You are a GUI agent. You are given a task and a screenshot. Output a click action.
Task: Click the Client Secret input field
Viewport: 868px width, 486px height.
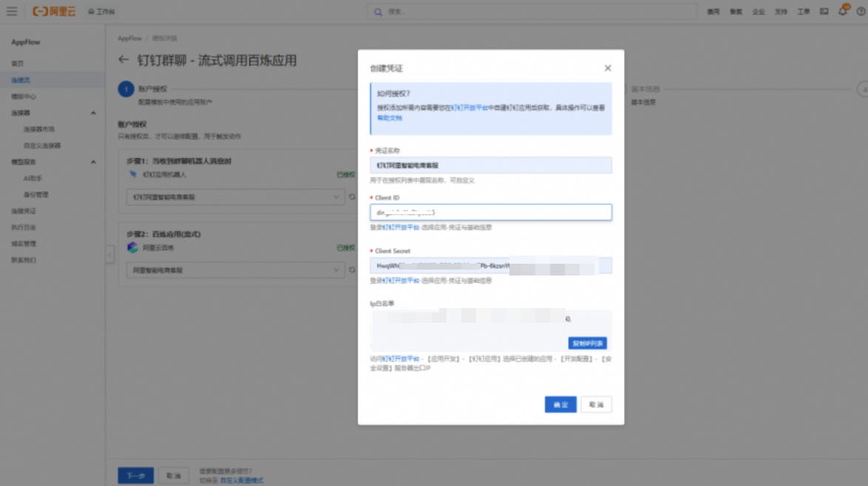(x=490, y=266)
